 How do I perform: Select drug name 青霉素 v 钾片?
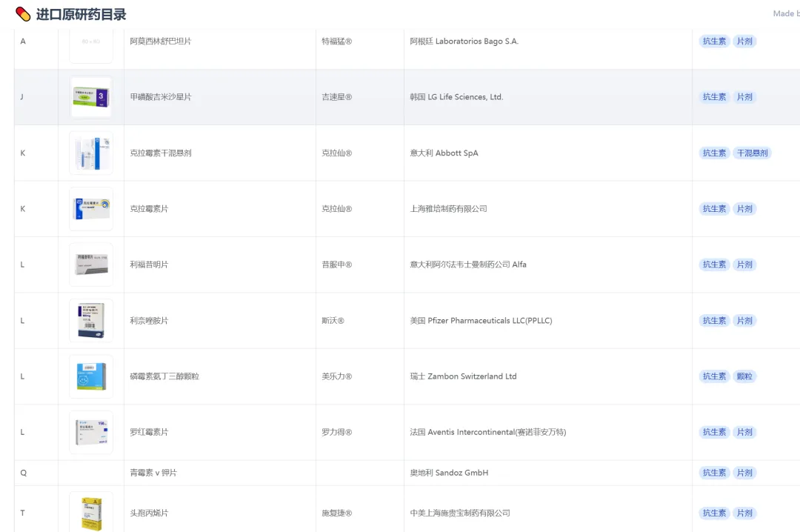(153, 473)
